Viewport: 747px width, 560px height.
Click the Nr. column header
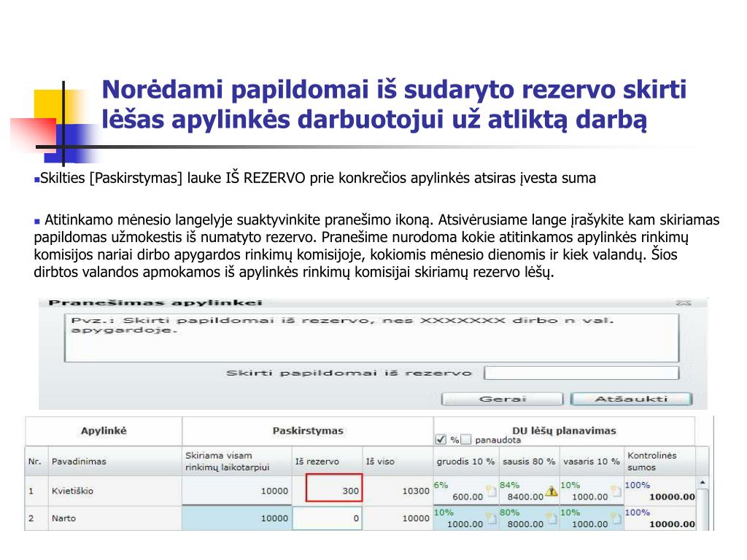36,461
